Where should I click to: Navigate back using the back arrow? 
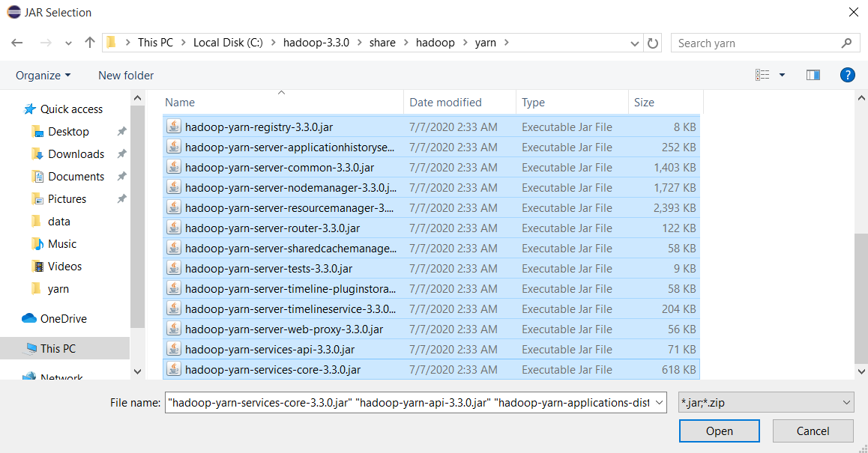[x=17, y=43]
